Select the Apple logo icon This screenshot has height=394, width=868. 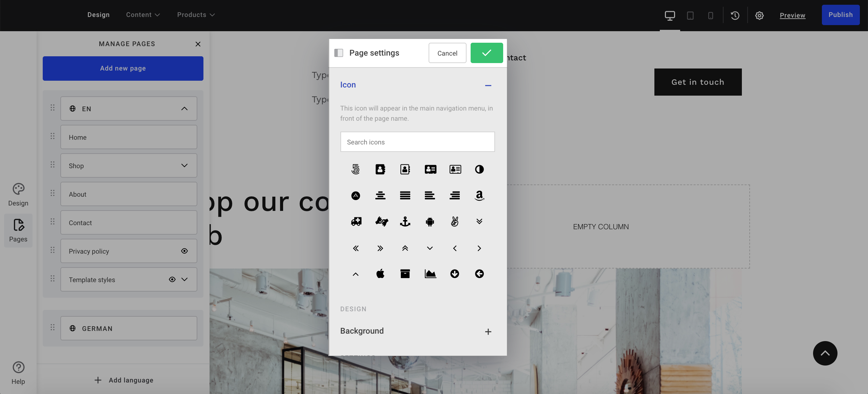pyautogui.click(x=380, y=273)
